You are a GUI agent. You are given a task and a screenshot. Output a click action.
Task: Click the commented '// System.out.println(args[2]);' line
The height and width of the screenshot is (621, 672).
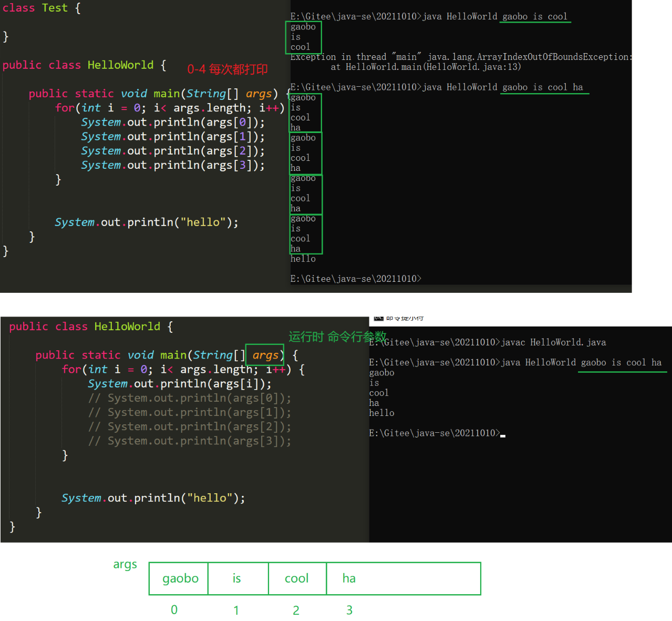[190, 426]
